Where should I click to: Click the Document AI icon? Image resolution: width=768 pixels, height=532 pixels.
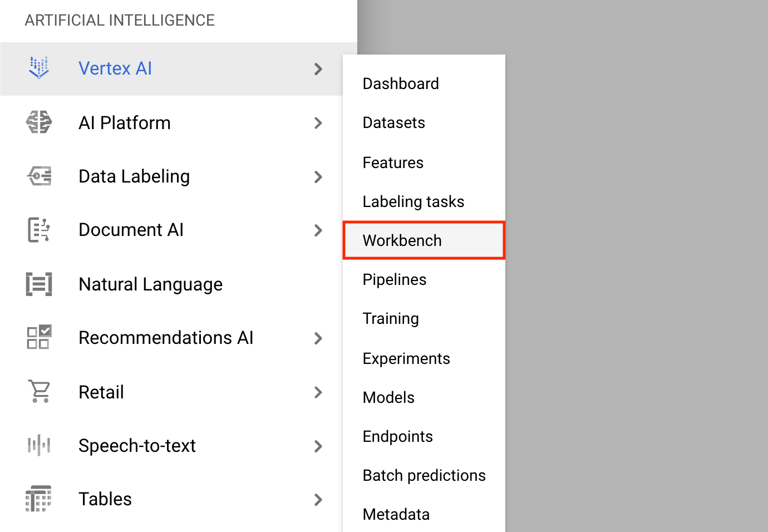pos(39,230)
